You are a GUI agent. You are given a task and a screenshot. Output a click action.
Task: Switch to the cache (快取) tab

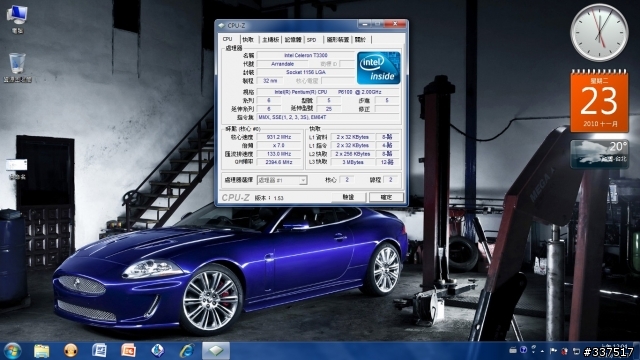coord(248,40)
